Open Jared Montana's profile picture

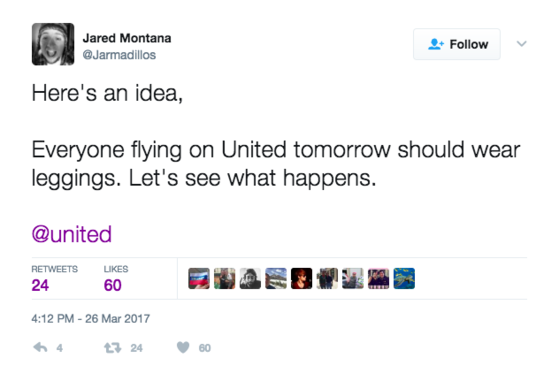coord(53,44)
